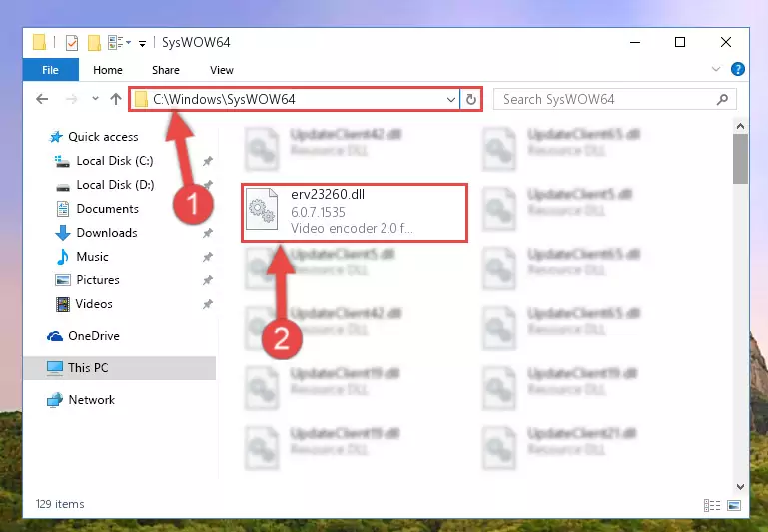Click the pin icon next to Downloads
The height and width of the screenshot is (532, 768).
(x=208, y=233)
